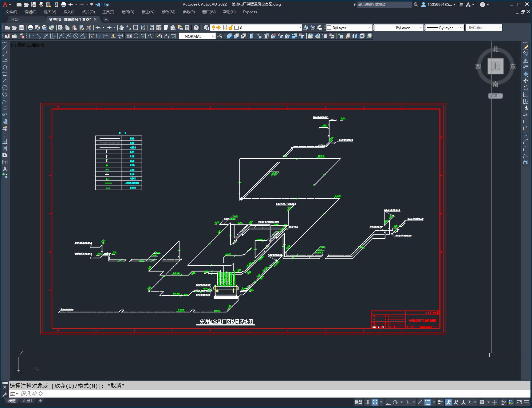The width and height of the screenshot is (532, 408).
Task: Click the Pan (hand) tool icon
Action: [122, 28]
